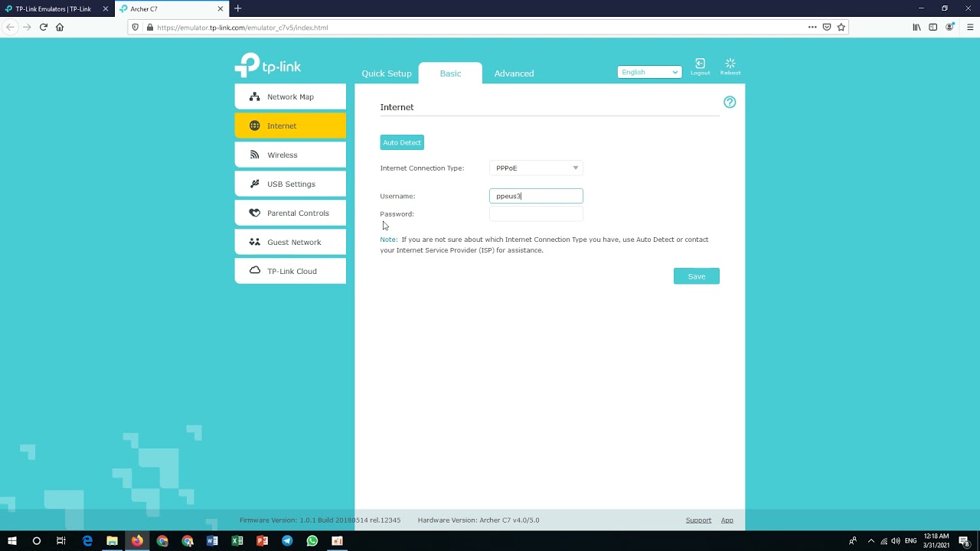The image size is (980, 551).
Task: Open the Windows notification center
Action: tap(965, 541)
